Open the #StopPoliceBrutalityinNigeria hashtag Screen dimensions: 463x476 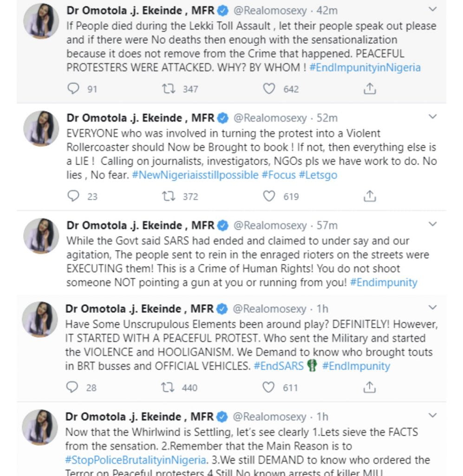click(x=136, y=460)
